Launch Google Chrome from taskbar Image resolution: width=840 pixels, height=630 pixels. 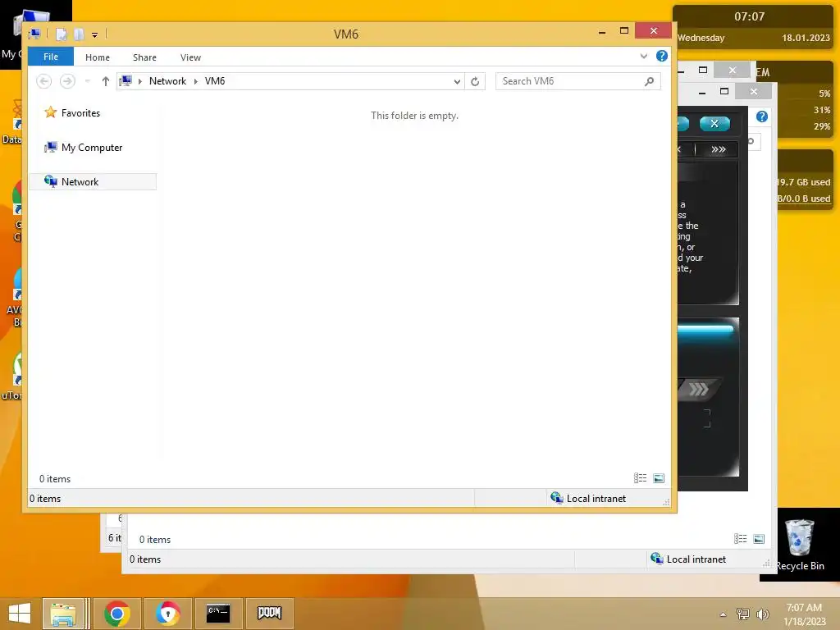point(116,614)
